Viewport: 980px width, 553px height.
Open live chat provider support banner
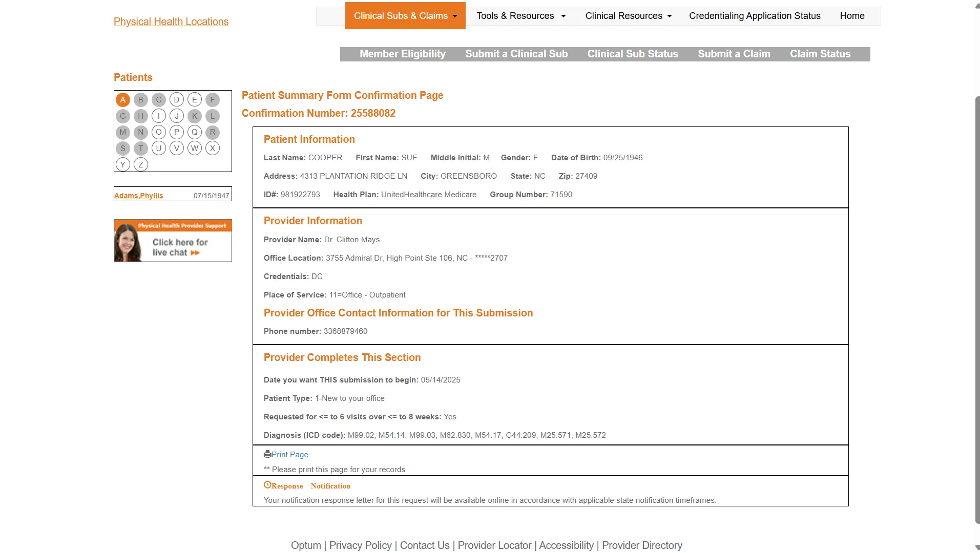tap(173, 241)
